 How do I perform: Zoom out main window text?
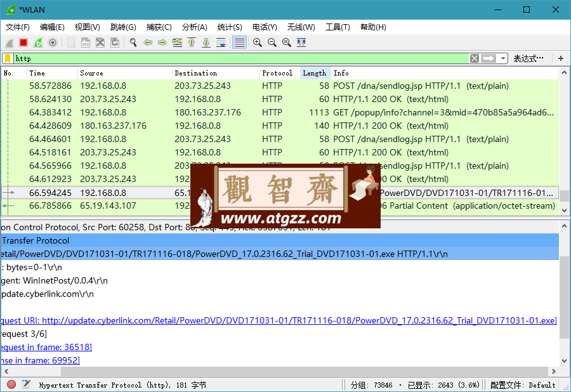click(272, 43)
